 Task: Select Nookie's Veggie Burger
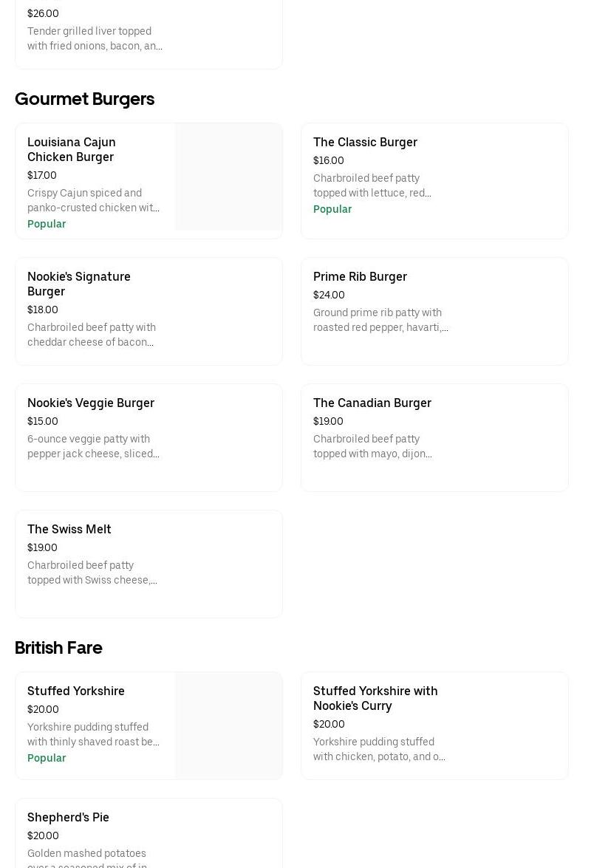click(91, 403)
